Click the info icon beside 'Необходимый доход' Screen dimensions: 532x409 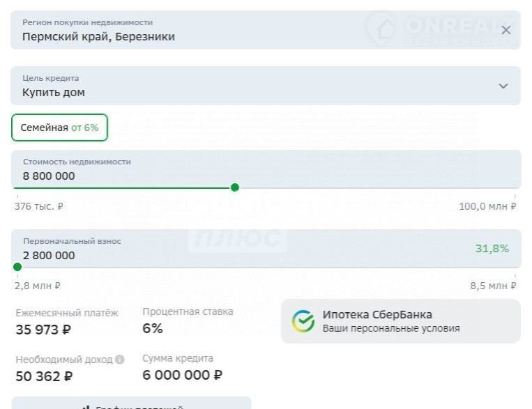pyautogui.click(x=120, y=360)
